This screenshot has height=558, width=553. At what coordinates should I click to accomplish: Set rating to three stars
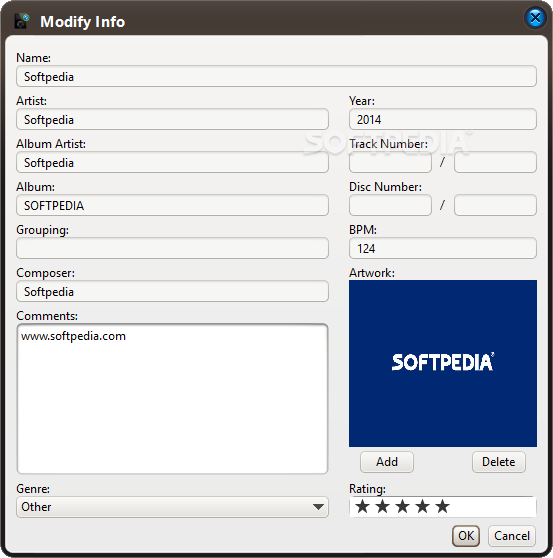click(402, 506)
